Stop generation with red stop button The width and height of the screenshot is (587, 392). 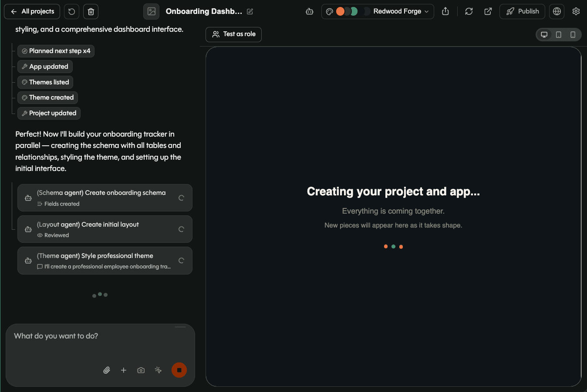[x=179, y=370]
